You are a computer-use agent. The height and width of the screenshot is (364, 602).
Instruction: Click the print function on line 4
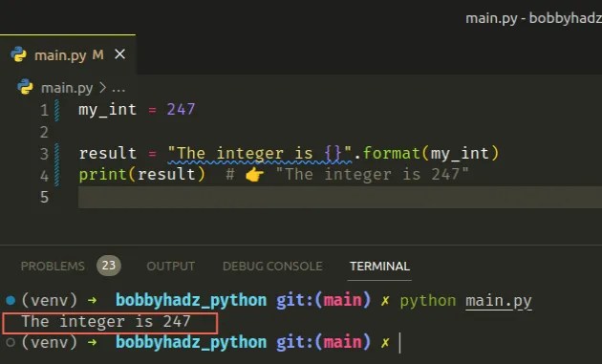coord(103,175)
